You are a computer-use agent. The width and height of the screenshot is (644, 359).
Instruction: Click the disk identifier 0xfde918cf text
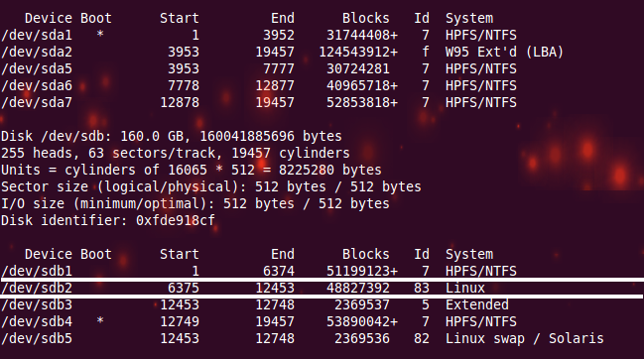pos(176,220)
